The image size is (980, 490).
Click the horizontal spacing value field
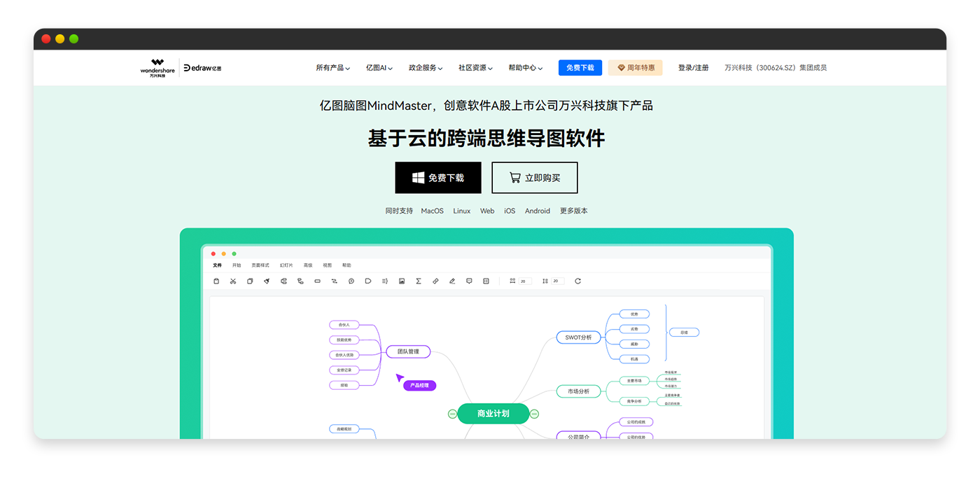pyautogui.click(x=524, y=281)
